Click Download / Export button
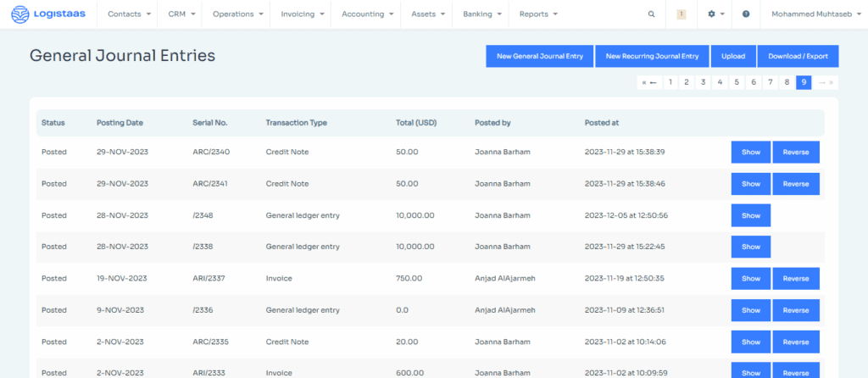Viewport: 868px width, 378px height. 798,56
